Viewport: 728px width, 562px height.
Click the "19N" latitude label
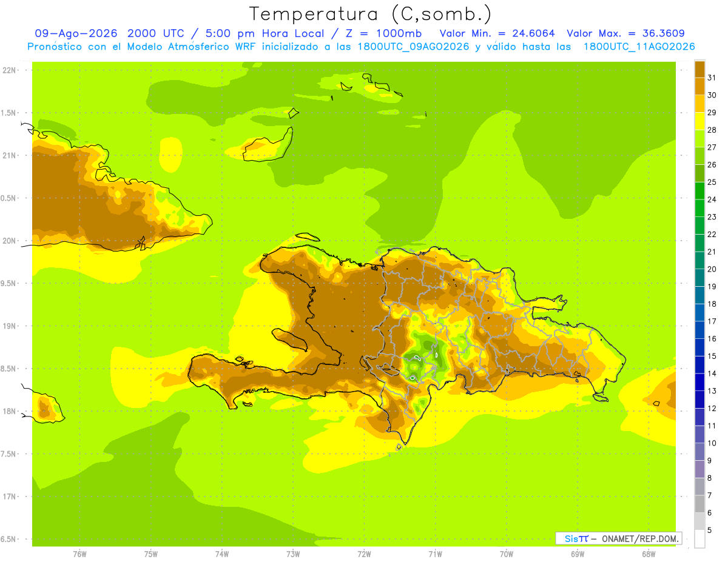8,326
